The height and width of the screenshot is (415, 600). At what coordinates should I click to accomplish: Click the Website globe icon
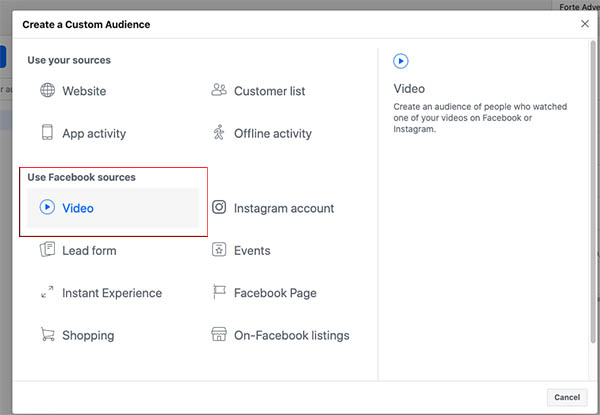coord(47,90)
